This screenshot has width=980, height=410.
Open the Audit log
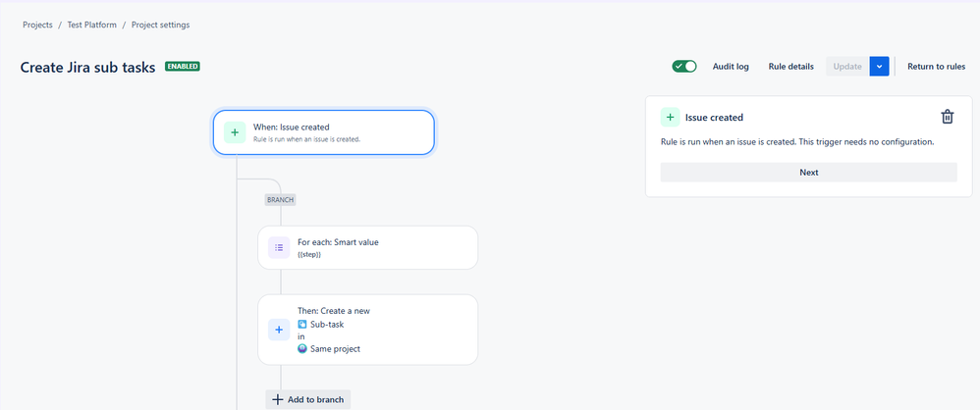tap(731, 67)
